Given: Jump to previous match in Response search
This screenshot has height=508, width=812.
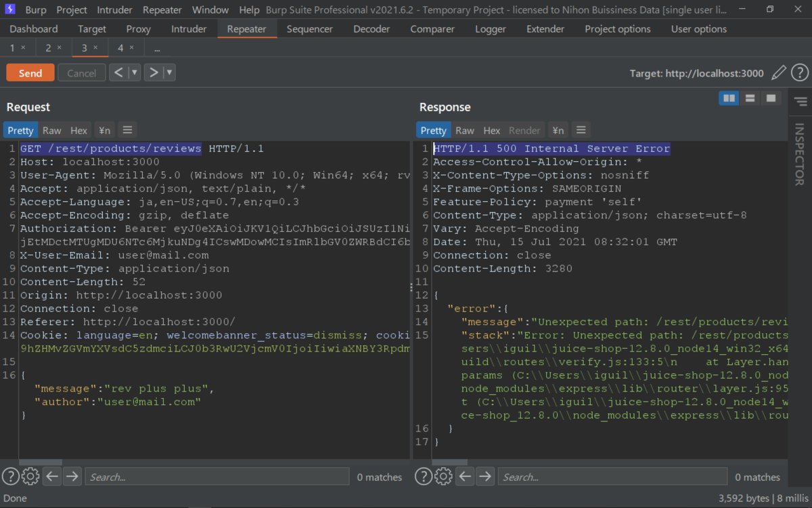Looking at the screenshot, I should click(x=465, y=476).
